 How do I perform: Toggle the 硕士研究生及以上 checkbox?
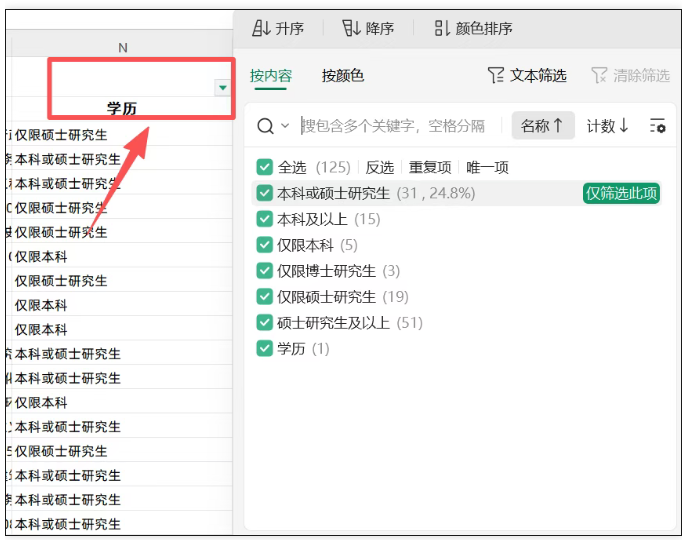click(x=265, y=323)
